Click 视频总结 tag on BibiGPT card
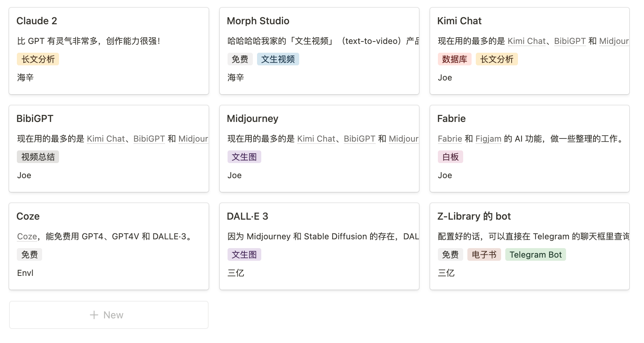644x343 pixels. tap(38, 157)
